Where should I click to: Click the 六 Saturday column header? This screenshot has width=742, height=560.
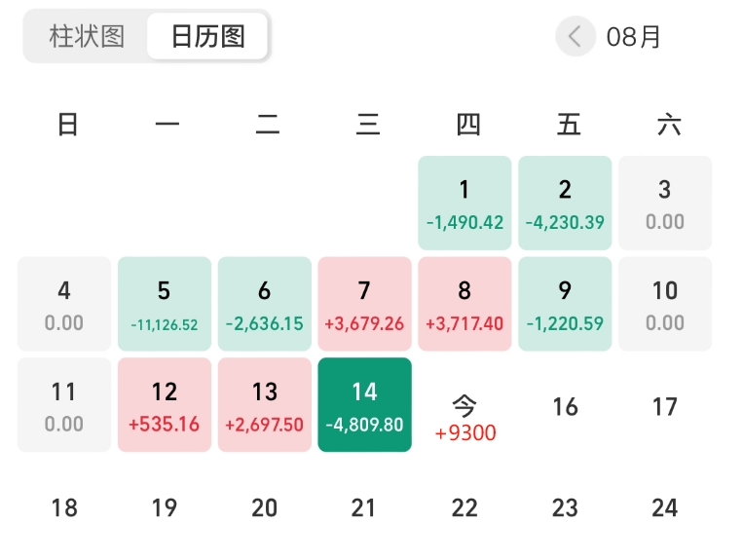(x=669, y=125)
